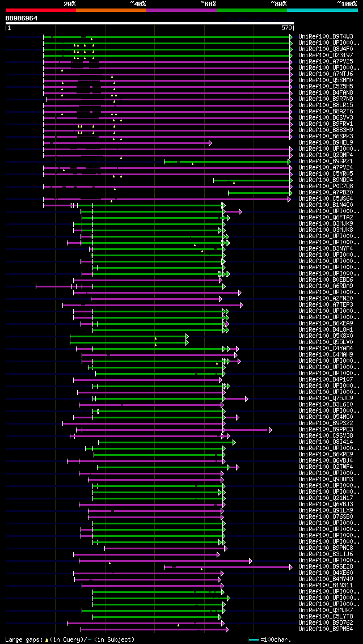The width and height of the screenshot is (363, 644).
Task: Click the purple arrowhead ending the A7TEP3 alignment
Action: click(241, 305)
